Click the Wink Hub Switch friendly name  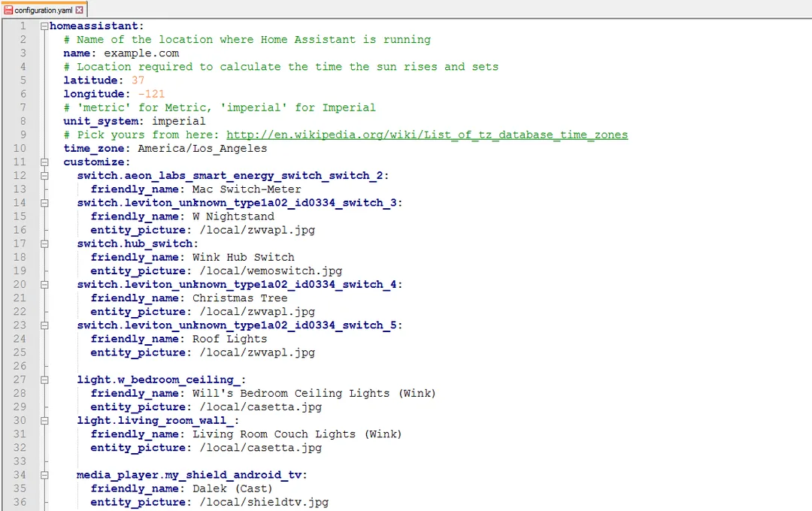[x=244, y=257]
